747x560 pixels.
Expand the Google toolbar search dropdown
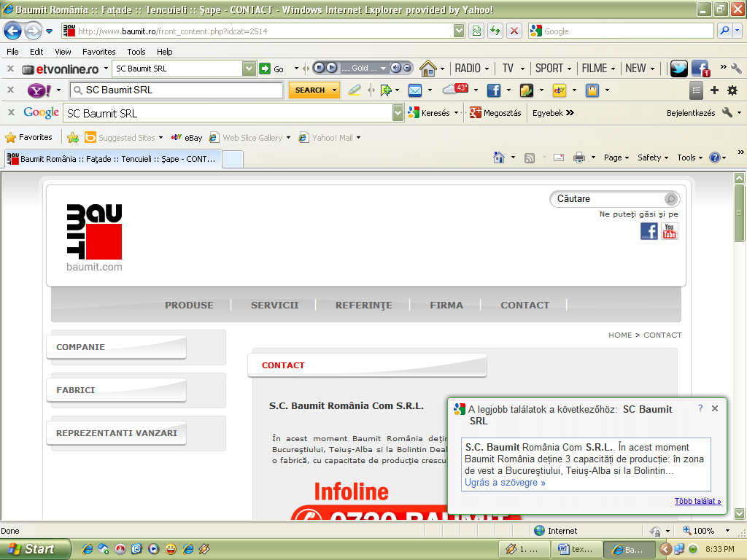pyautogui.click(x=398, y=113)
